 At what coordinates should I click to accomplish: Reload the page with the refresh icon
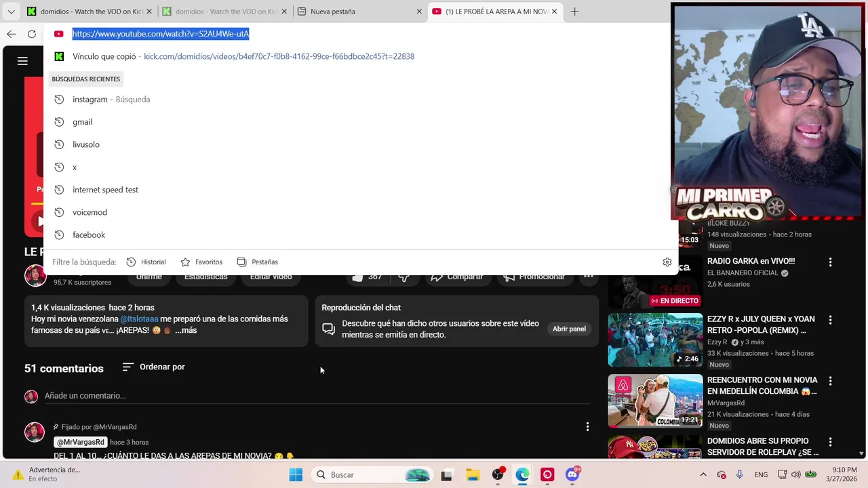pos(32,34)
